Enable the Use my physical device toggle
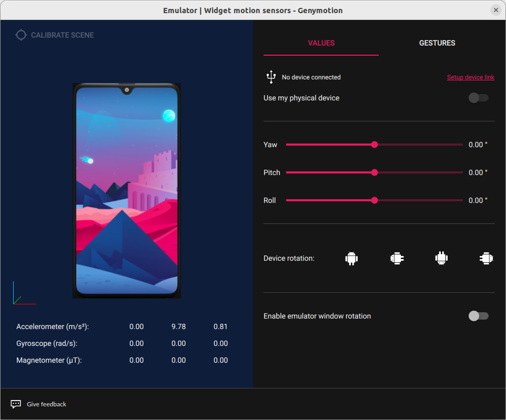506x420 pixels. [478, 98]
